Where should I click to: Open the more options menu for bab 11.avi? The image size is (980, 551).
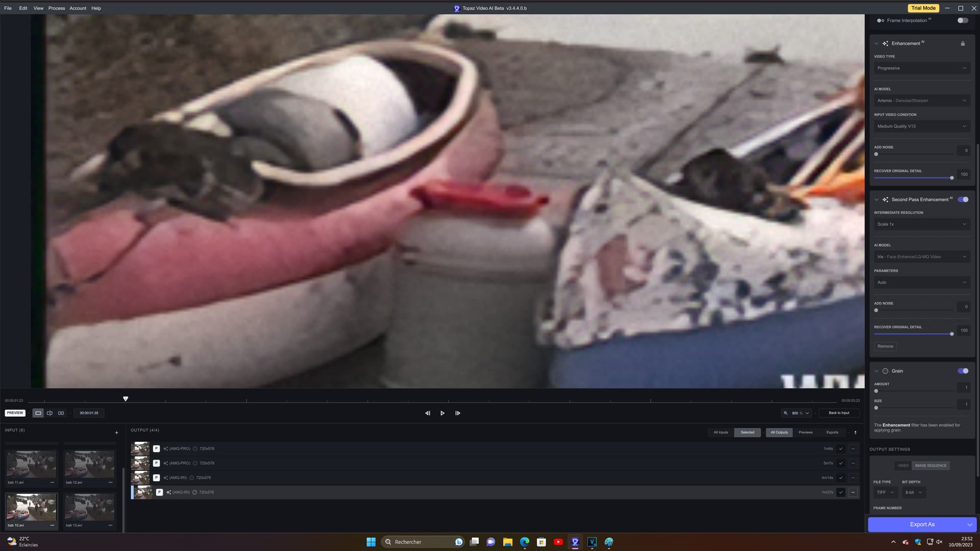52,482
